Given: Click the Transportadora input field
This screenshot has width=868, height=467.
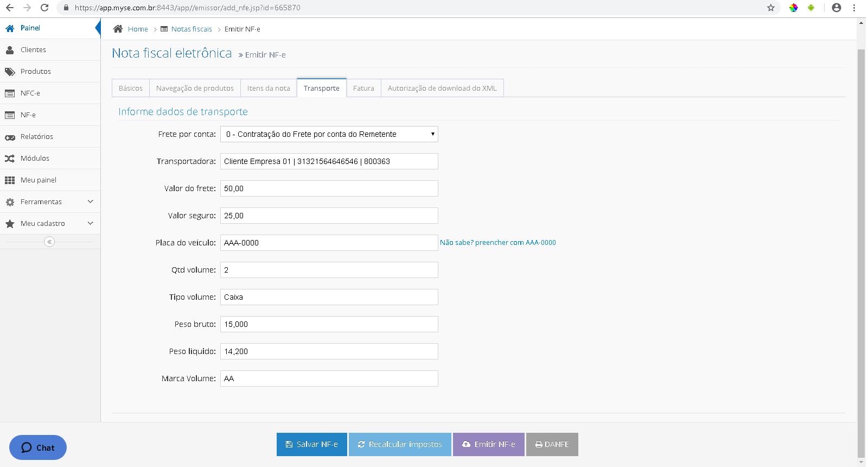Looking at the screenshot, I should pyautogui.click(x=329, y=161).
